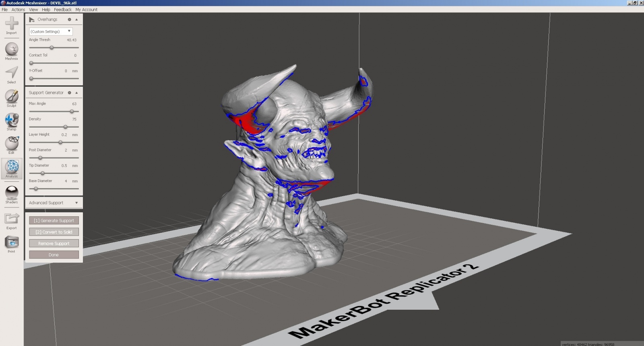Screen dimensions: 644x346
Task: Click the Post Diameter value 2
Action: click(66, 150)
